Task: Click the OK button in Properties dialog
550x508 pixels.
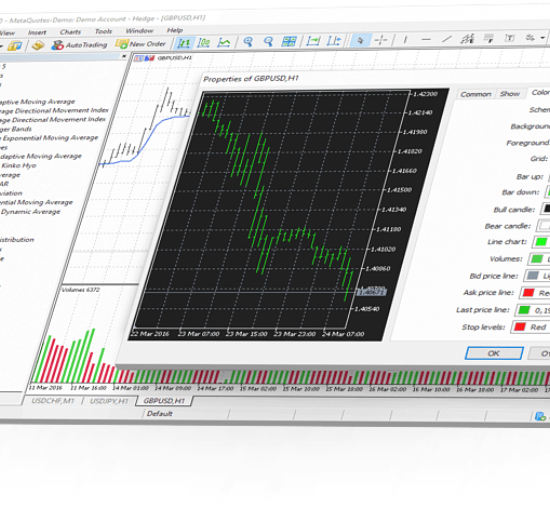Action: (x=494, y=353)
